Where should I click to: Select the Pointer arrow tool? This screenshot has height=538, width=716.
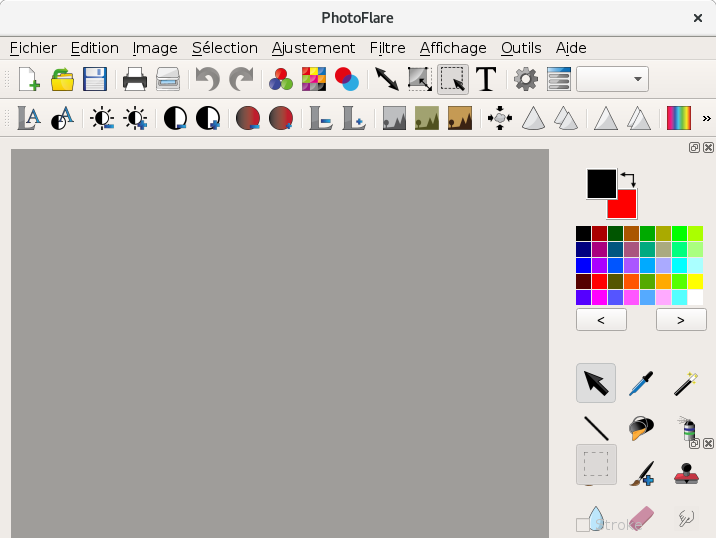tap(596, 383)
